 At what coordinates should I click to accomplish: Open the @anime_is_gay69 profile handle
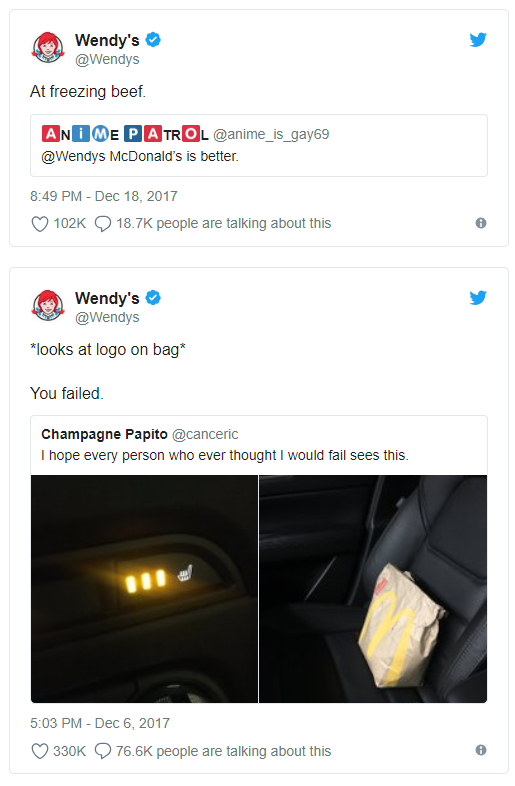point(271,134)
